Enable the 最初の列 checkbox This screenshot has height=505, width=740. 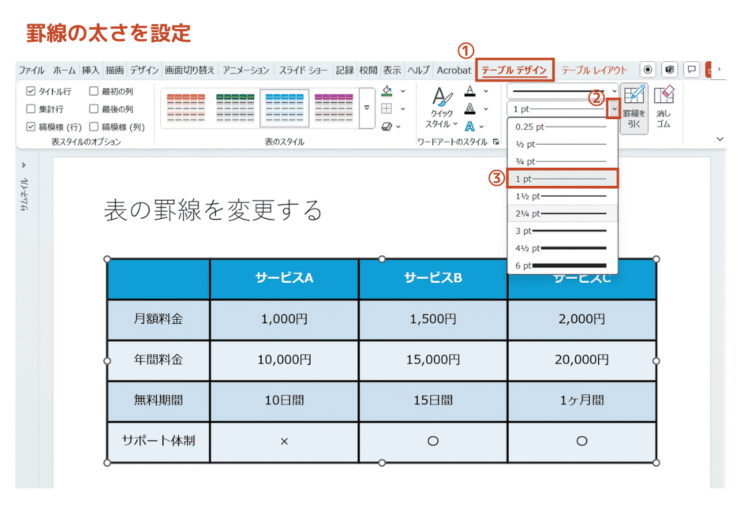click(93, 91)
